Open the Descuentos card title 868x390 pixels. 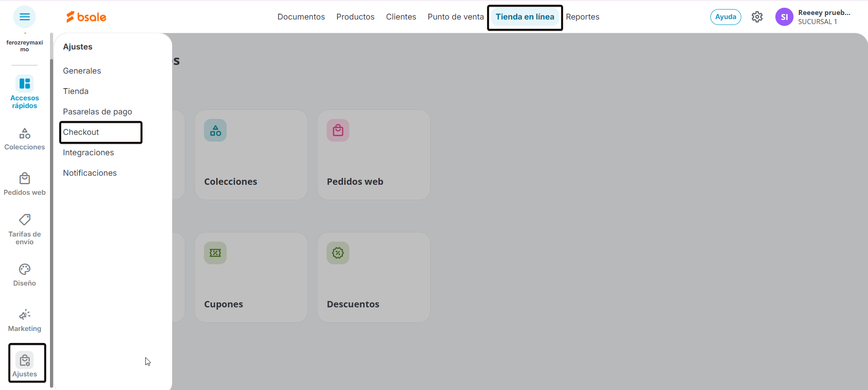pyautogui.click(x=353, y=304)
